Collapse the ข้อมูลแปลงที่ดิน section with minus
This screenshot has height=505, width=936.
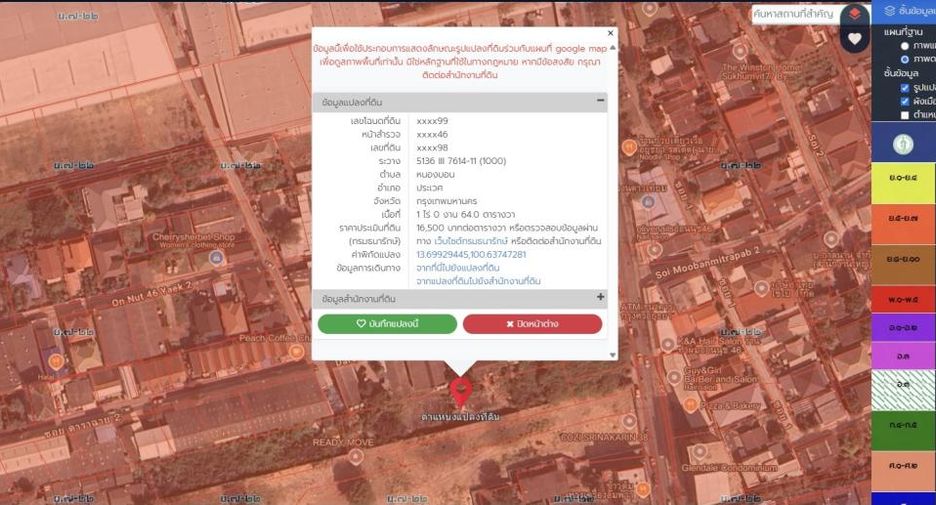click(600, 100)
